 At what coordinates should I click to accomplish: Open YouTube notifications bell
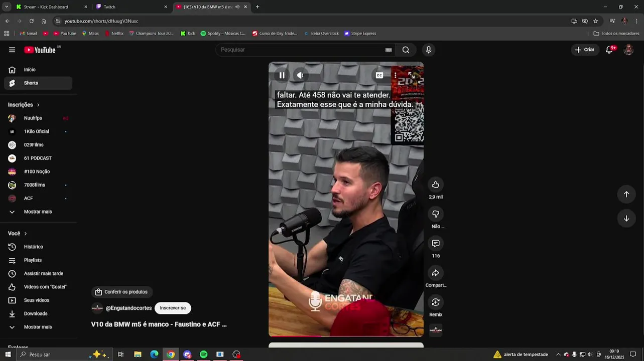click(x=609, y=50)
